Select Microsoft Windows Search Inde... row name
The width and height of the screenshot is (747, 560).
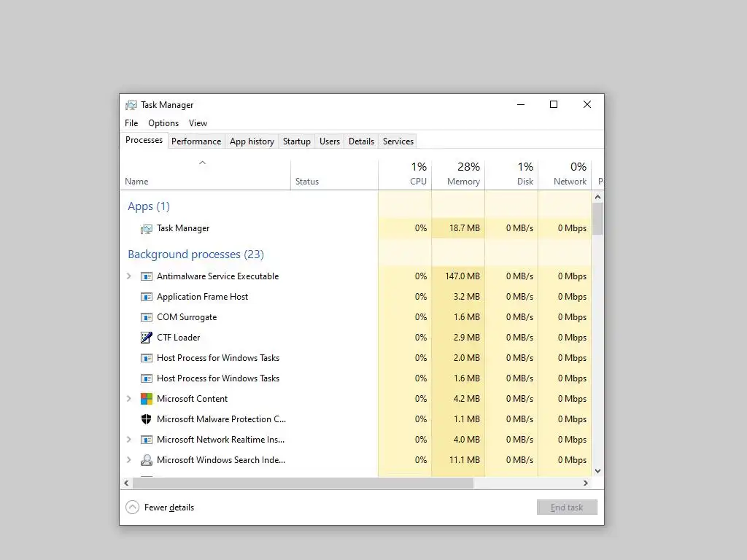221,460
